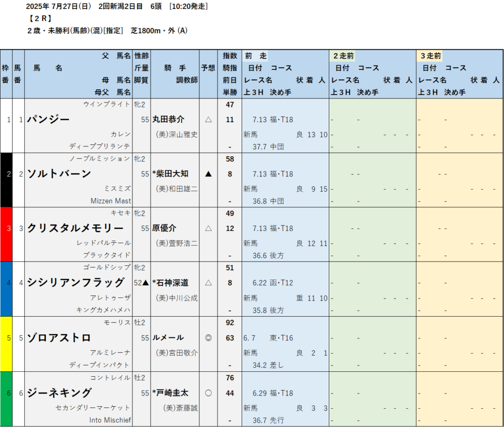Click index value 92
Image resolution: width=504 pixels, height=427 pixels.
point(230,323)
